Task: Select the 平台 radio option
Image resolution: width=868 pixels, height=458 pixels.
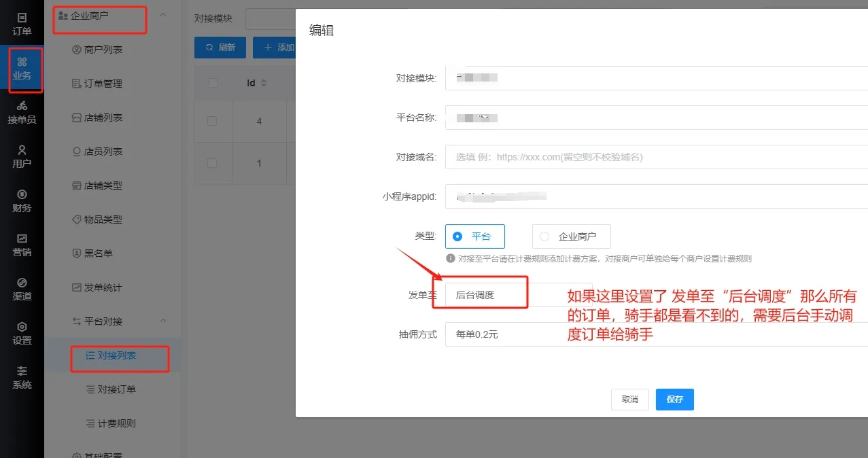Action: click(x=474, y=236)
